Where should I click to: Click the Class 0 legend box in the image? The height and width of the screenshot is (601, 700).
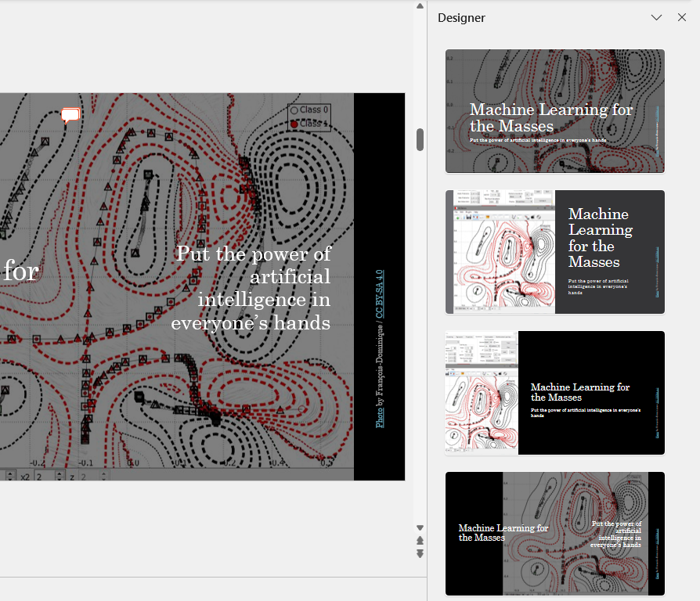click(x=309, y=110)
